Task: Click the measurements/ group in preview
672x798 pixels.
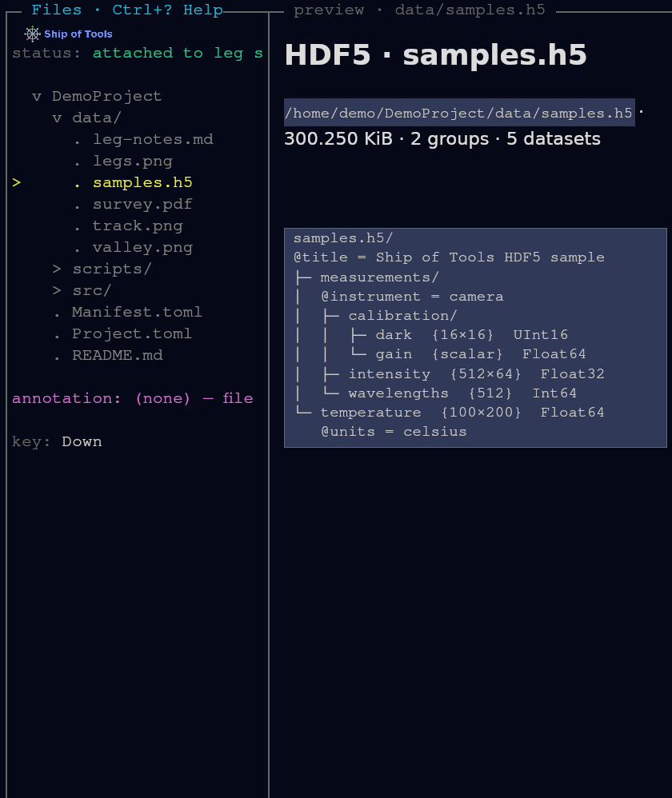Action: click(379, 277)
